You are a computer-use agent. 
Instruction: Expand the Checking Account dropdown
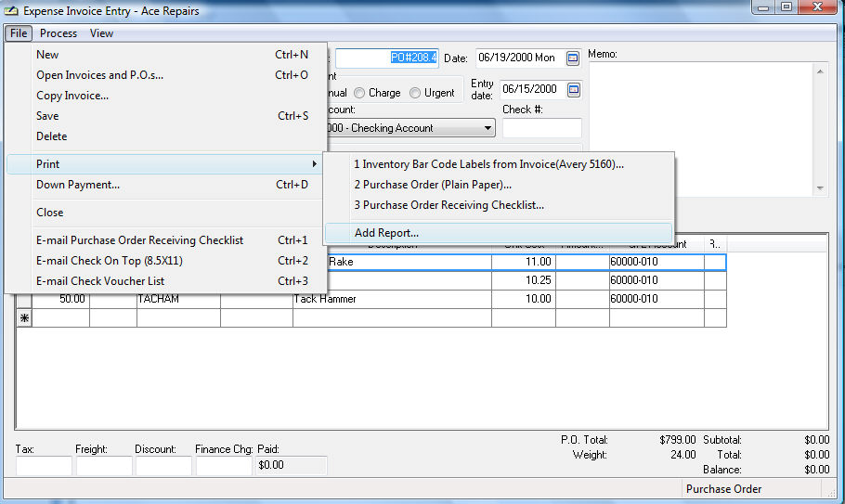pos(488,128)
